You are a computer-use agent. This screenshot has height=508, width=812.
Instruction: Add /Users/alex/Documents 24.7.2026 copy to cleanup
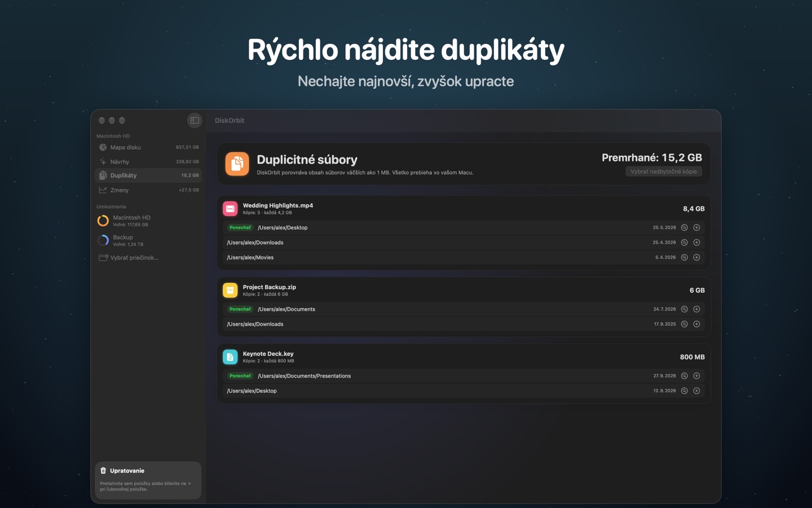pyautogui.click(x=696, y=309)
